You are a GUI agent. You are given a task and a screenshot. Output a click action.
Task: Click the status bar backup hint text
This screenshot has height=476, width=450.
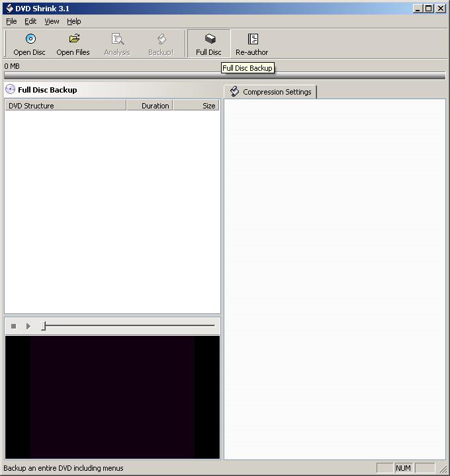(64, 468)
